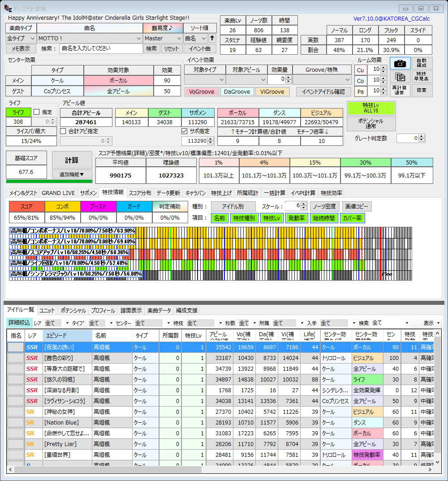The width and height of the screenshot is (448, 481).
Task: Click the アイドル別 type button
Action: tap(233, 207)
